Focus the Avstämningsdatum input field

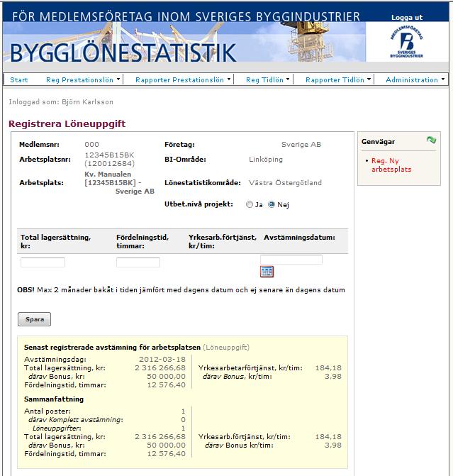(x=291, y=260)
